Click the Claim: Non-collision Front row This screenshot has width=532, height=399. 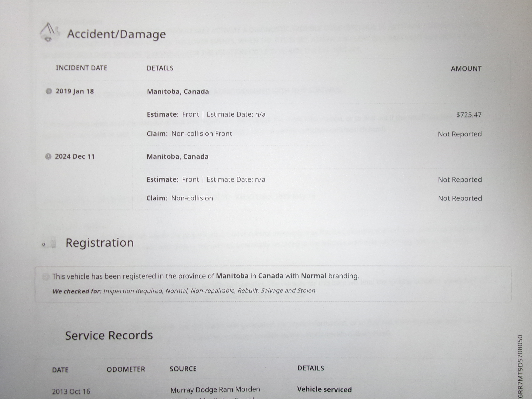coord(189,134)
